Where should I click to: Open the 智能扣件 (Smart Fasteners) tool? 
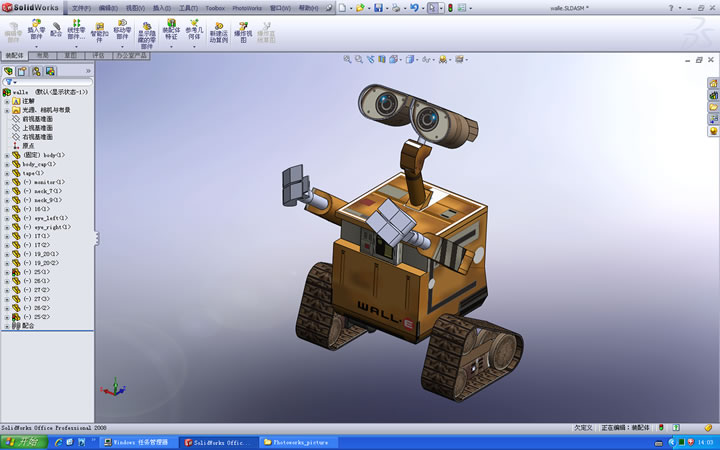click(99, 26)
